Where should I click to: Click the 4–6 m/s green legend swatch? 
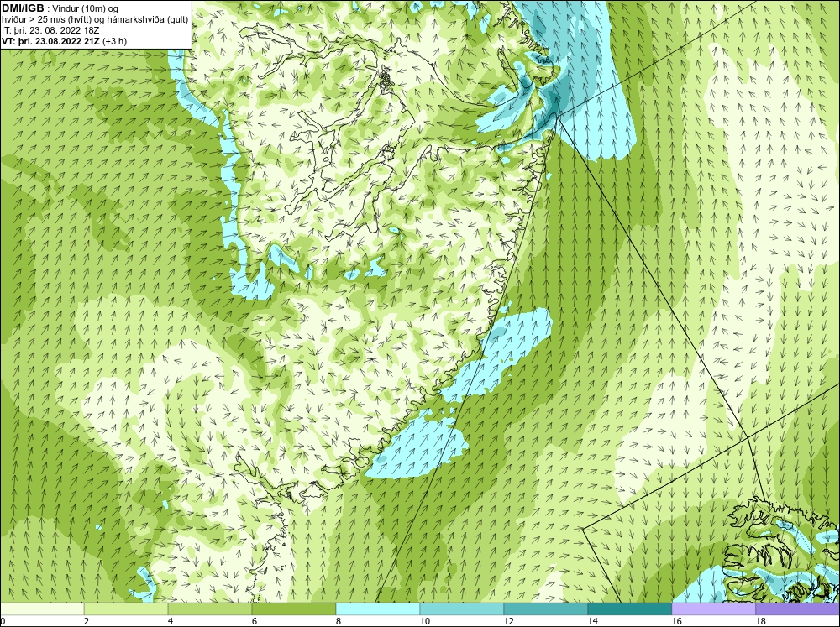pos(210,609)
